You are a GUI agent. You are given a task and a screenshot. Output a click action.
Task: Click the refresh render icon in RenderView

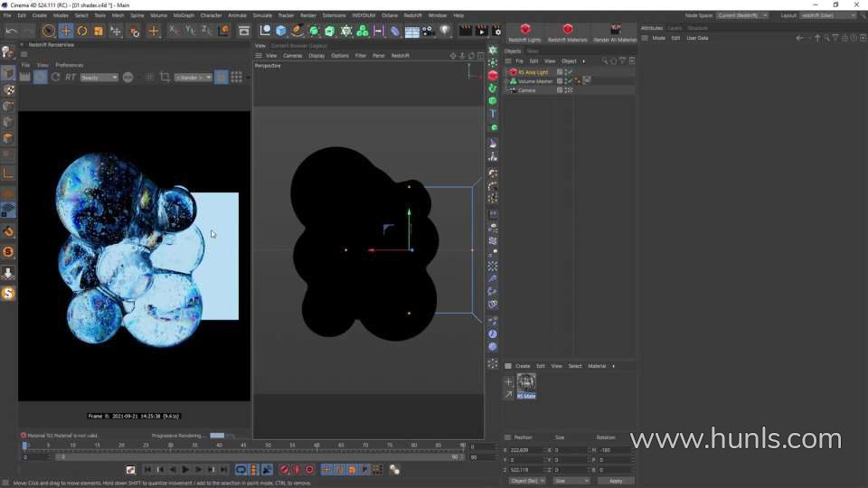click(55, 78)
